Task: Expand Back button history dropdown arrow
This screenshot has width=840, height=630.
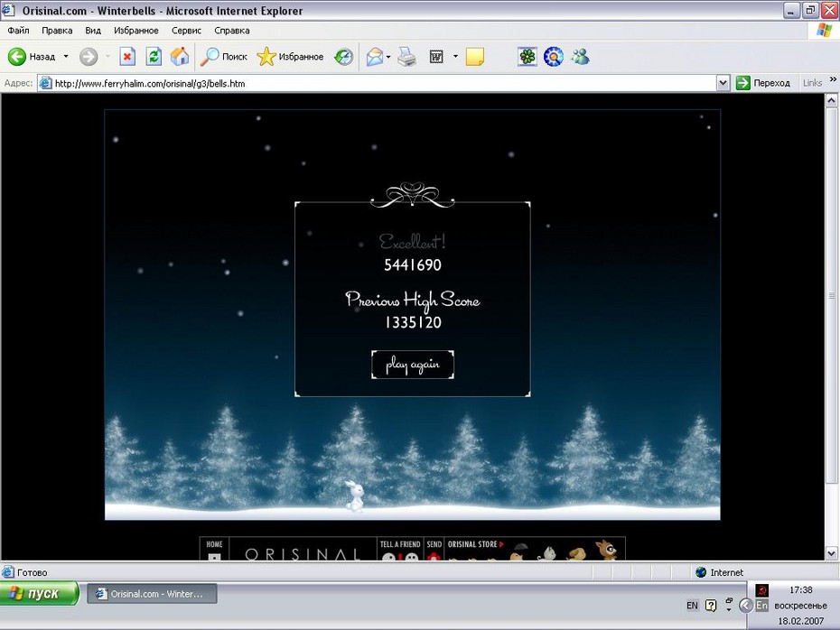Action: [66, 56]
